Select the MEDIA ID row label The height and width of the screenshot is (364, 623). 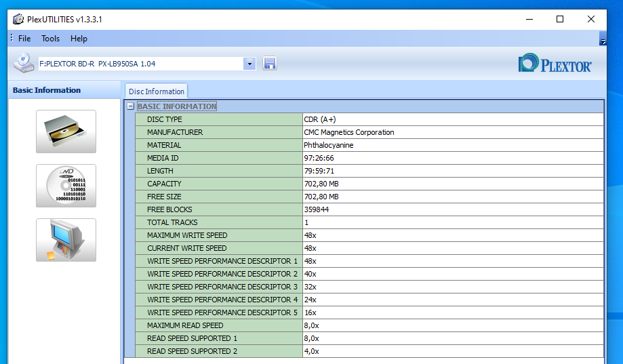point(219,158)
